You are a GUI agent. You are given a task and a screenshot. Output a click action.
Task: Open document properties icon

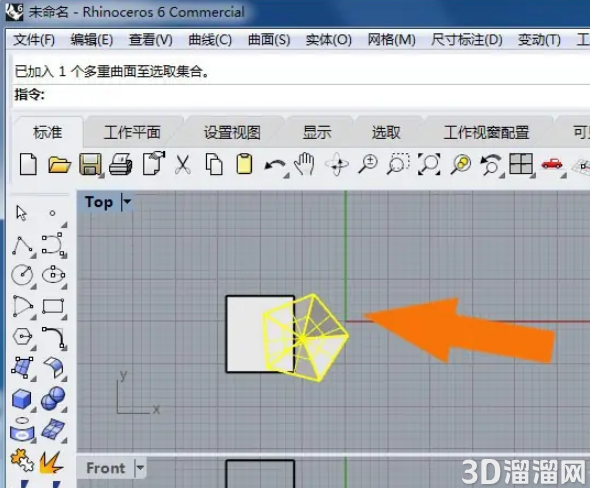point(154,163)
